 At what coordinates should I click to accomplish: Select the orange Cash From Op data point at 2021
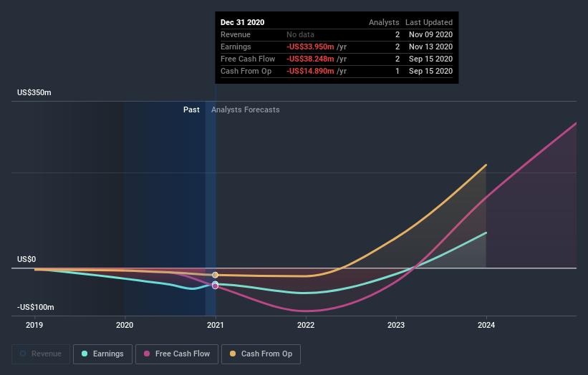tap(216, 276)
